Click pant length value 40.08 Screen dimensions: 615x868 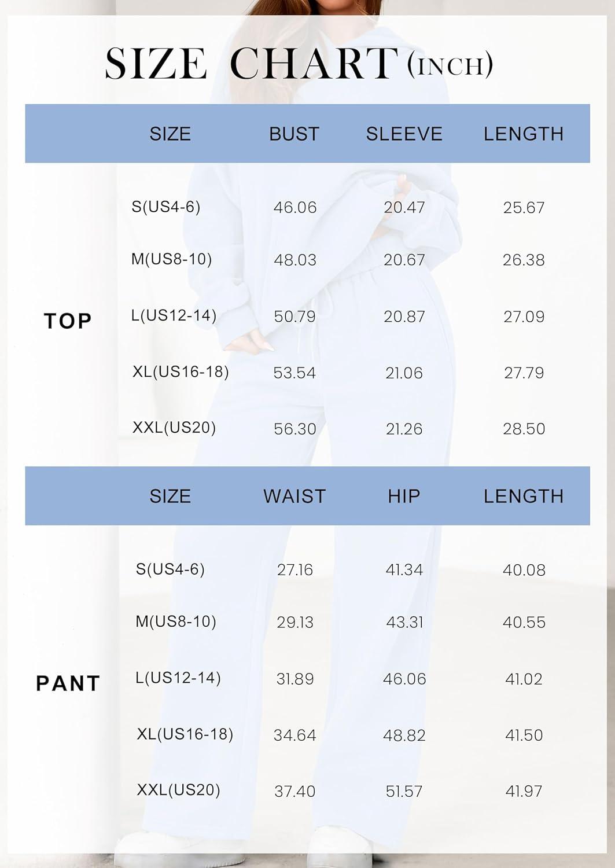(x=524, y=570)
